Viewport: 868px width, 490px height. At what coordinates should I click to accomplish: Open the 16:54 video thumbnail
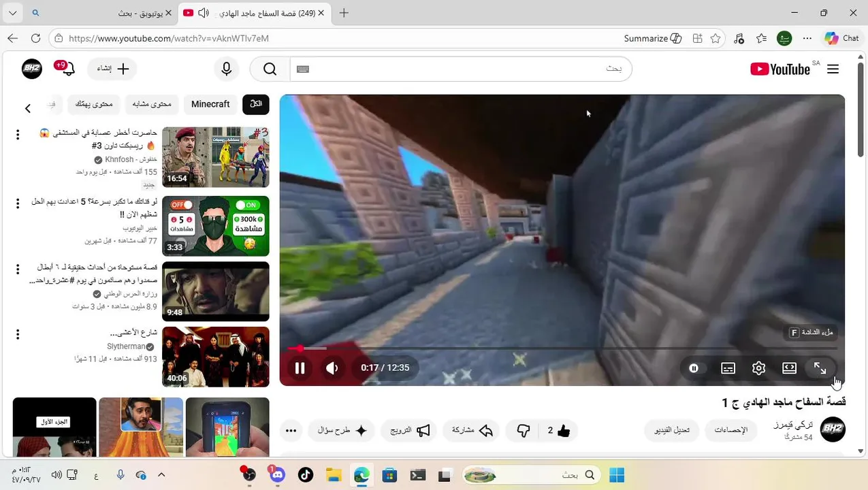(x=216, y=157)
